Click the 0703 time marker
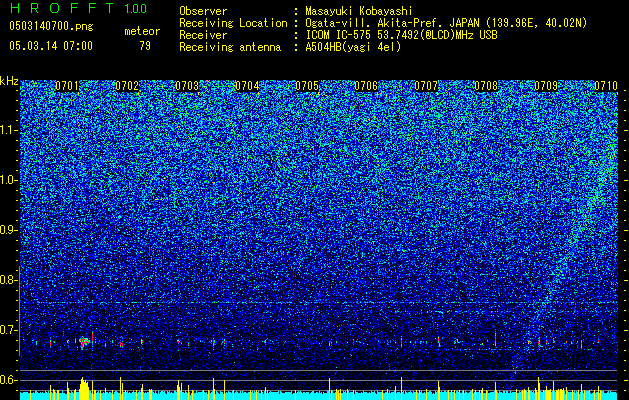 coord(187,86)
